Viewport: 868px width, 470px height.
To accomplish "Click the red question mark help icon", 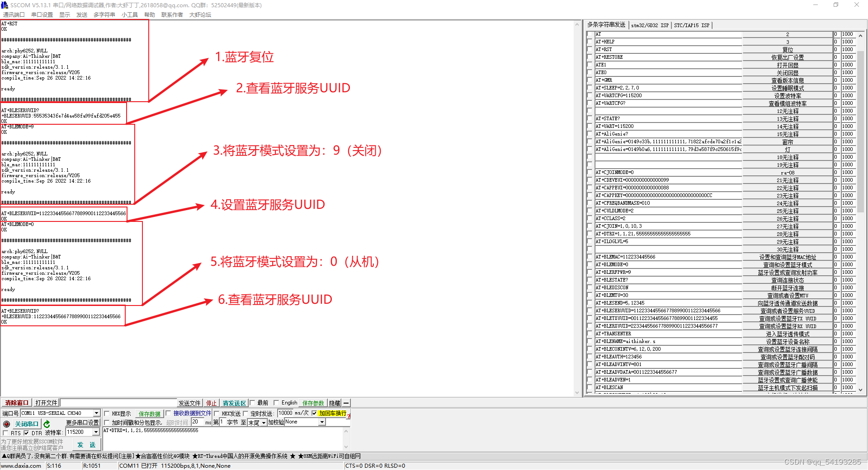I will 349,416.
